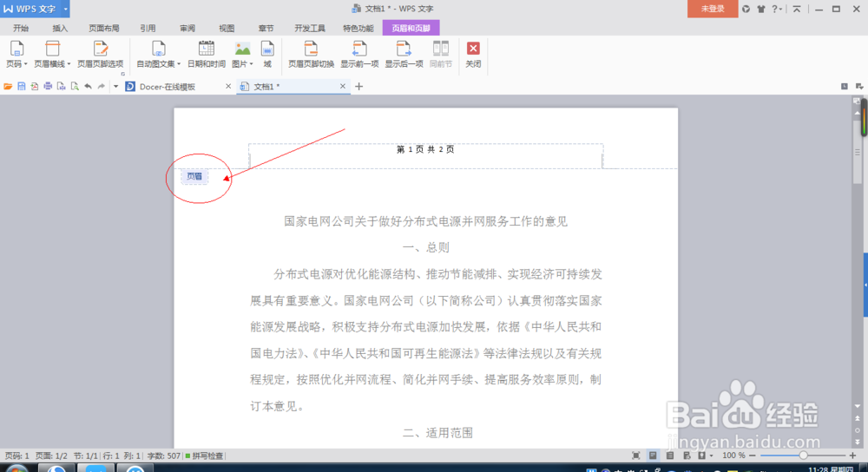Select outline view in status bar
Viewport: 868px width, 472px height.
pyautogui.click(x=670, y=456)
